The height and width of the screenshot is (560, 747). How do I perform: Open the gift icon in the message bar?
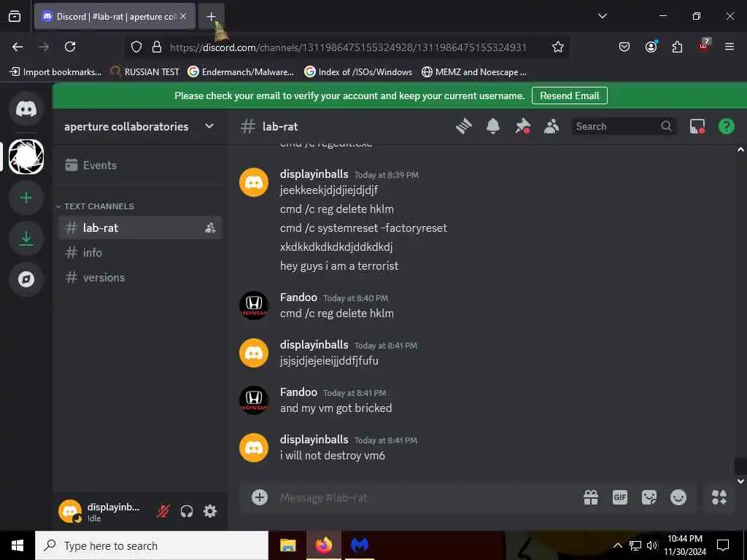[591, 497]
